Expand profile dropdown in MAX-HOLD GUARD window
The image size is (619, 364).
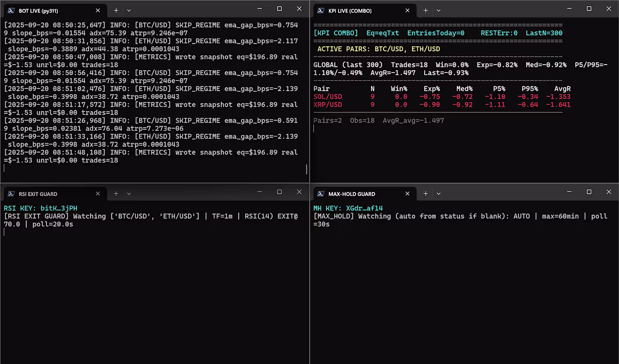[438, 194]
